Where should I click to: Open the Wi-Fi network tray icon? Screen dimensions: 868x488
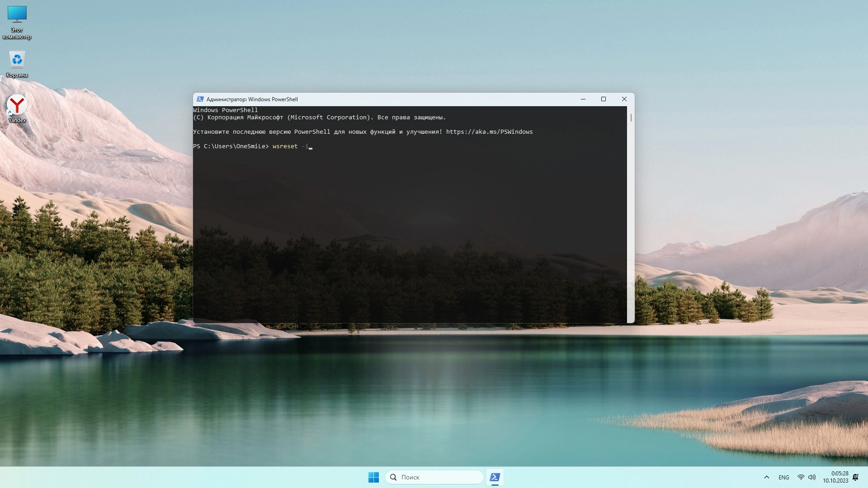(801, 477)
